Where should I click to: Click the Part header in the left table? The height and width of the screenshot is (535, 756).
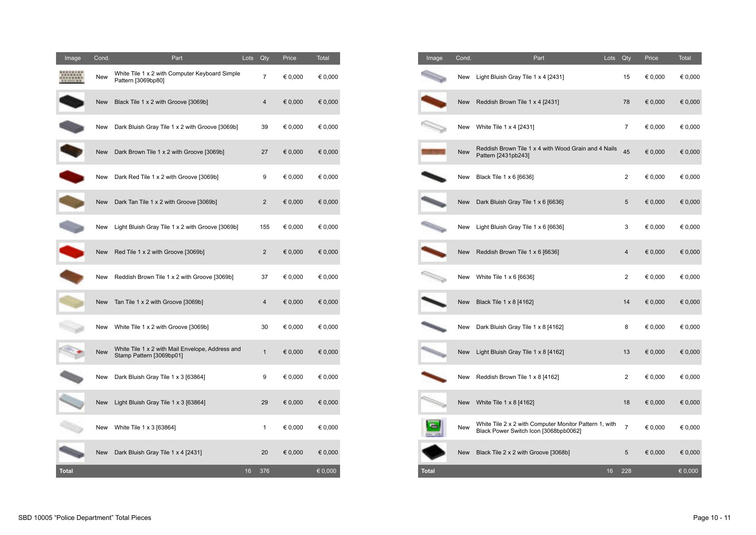pyautogui.click(x=177, y=58)
